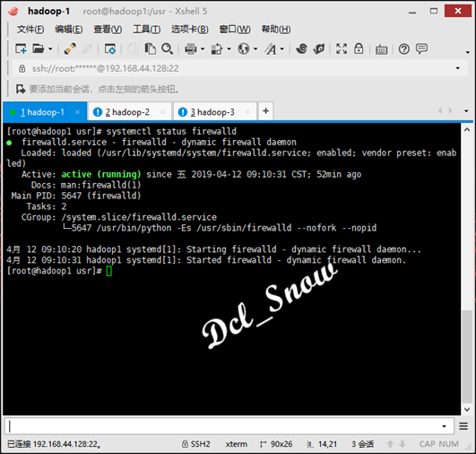Expand the compose bar history dropdown
This screenshot has width=476, height=454.
[x=444, y=426]
